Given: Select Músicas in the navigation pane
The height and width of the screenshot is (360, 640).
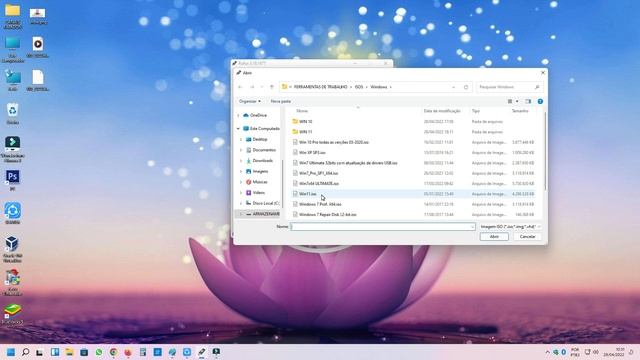Looking at the screenshot, I should 260,182.
